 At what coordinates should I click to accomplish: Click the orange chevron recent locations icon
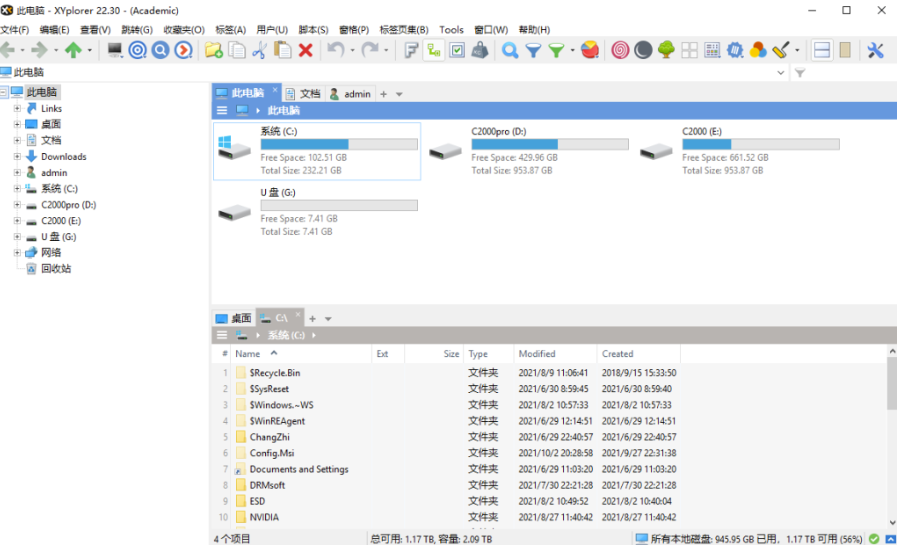click(183, 50)
